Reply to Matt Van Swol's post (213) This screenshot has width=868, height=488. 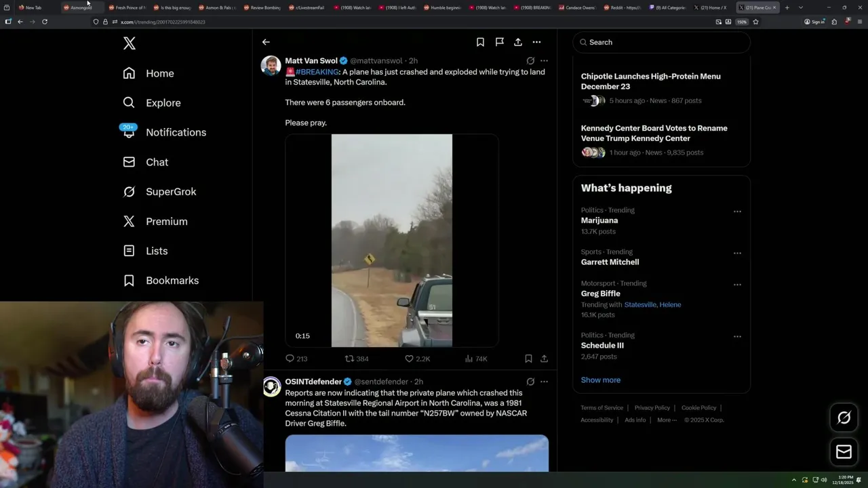tap(296, 359)
